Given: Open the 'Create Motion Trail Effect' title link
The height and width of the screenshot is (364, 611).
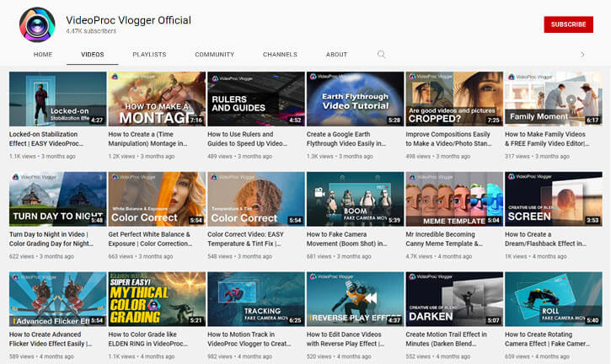Looking at the screenshot, I should point(453,338).
